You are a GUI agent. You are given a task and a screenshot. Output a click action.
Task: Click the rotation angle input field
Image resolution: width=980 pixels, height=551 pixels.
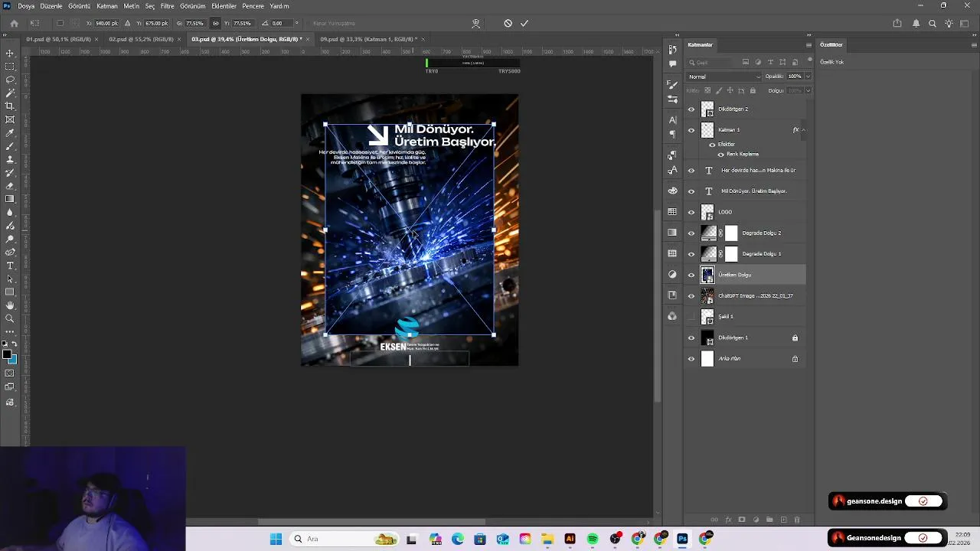click(x=281, y=23)
